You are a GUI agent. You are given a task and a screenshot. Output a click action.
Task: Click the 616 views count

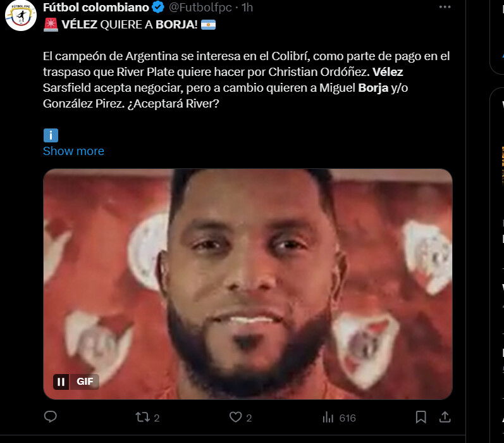347,418
